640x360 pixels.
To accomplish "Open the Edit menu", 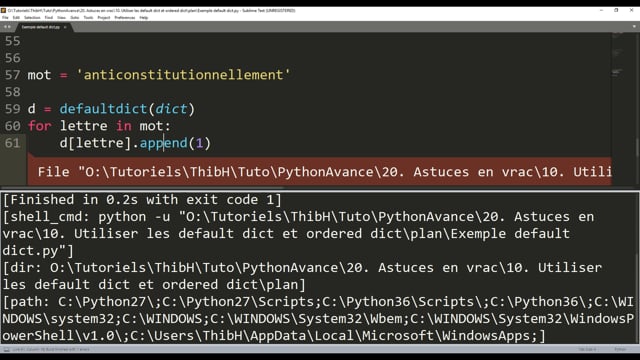I will point(16,18).
